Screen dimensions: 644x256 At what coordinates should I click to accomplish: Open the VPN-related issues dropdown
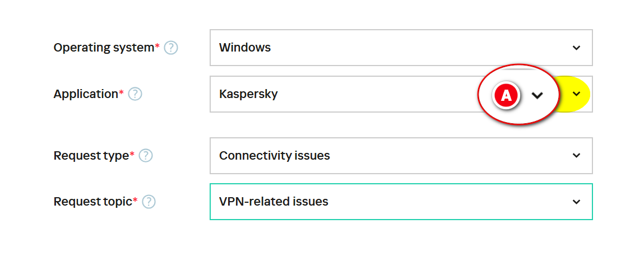tap(401, 202)
